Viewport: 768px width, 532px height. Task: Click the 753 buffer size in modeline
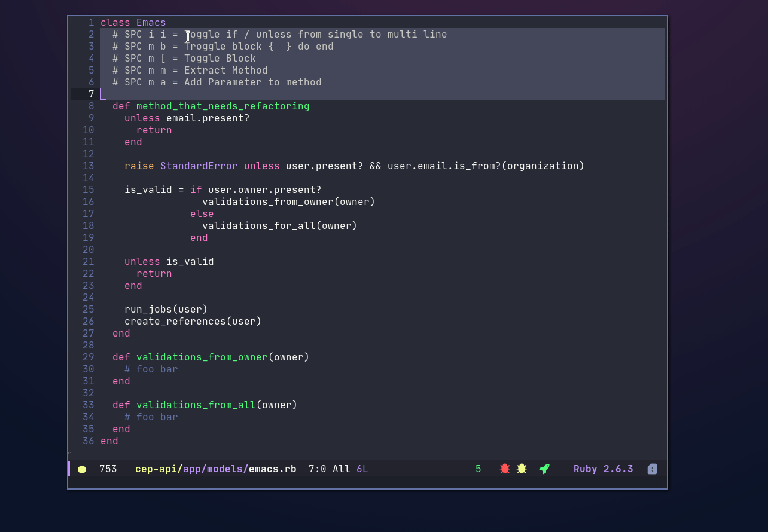pyautogui.click(x=108, y=469)
